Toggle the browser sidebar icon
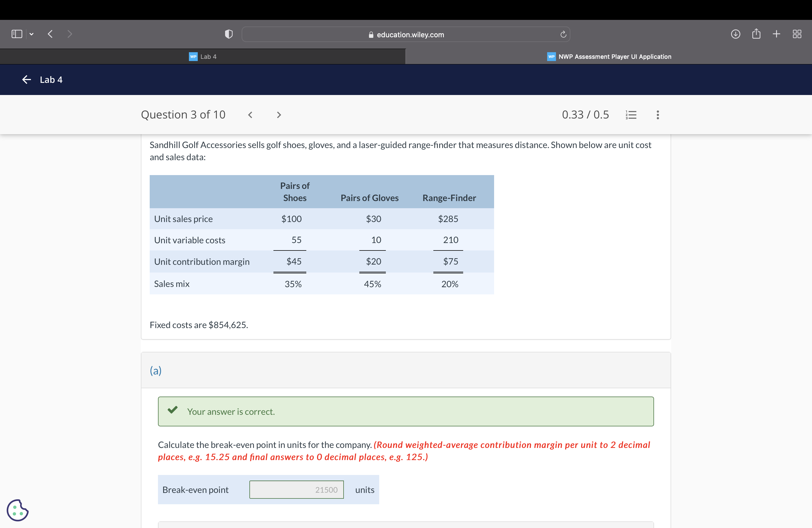 [16, 34]
